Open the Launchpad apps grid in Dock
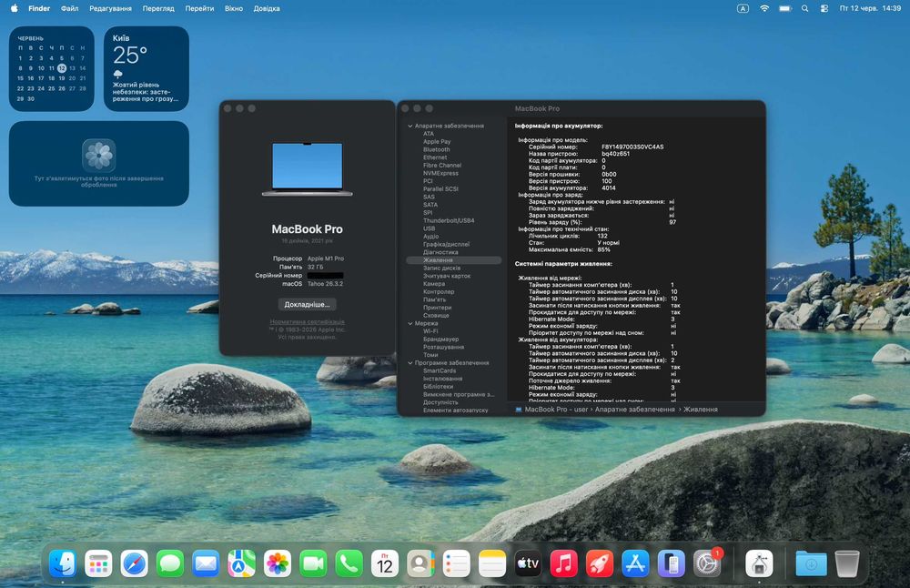The height and width of the screenshot is (588, 910). (98, 563)
